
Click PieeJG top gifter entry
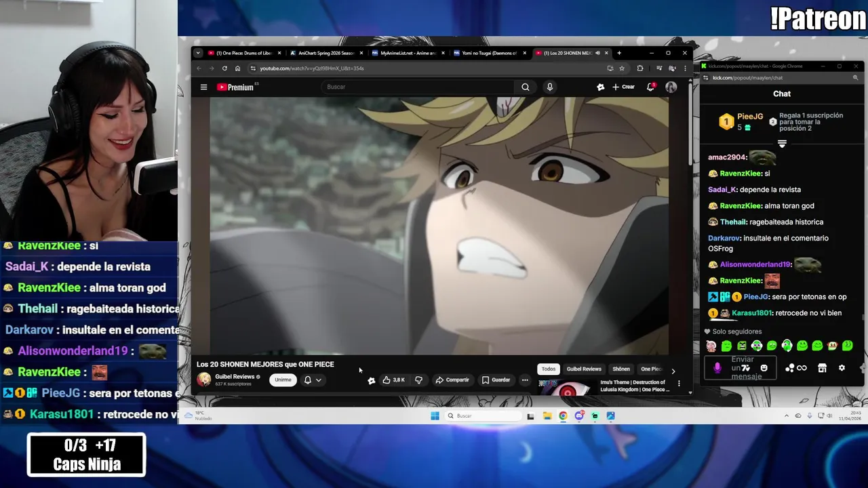point(740,121)
